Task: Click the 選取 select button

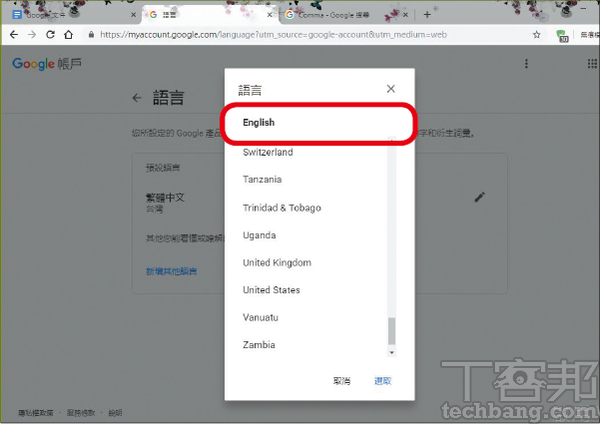Action: point(383,381)
